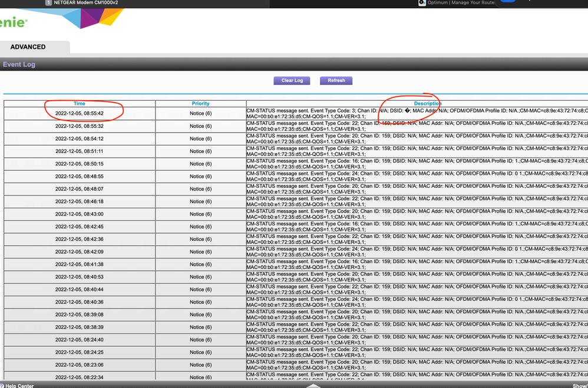The image size is (588, 388).
Task: Click the Description column header
Action: pyautogui.click(x=427, y=103)
